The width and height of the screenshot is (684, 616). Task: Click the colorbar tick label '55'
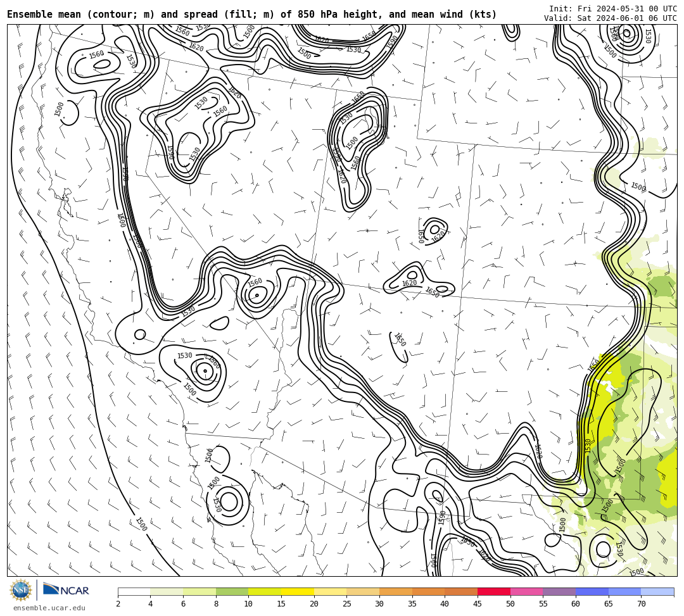543,604
